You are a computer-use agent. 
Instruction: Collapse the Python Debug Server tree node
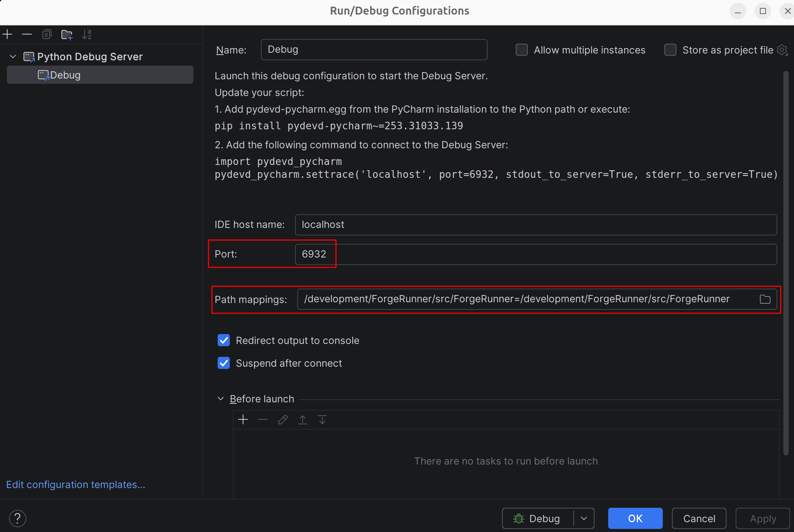coord(13,57)
